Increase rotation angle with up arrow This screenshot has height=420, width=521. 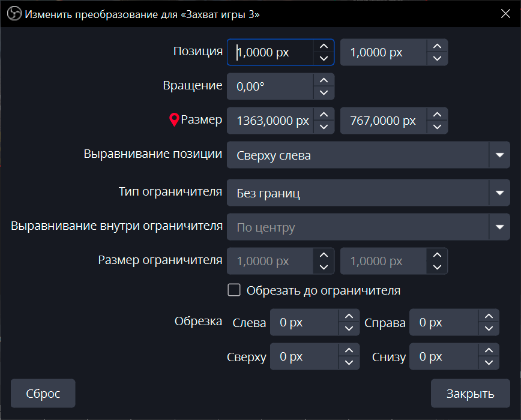(x=324, y=80)
